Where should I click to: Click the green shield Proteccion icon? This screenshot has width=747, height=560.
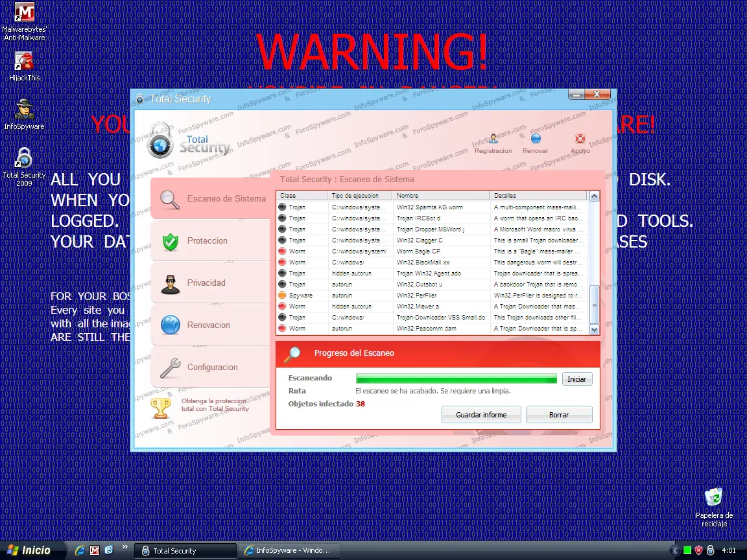tap(170, 241)
